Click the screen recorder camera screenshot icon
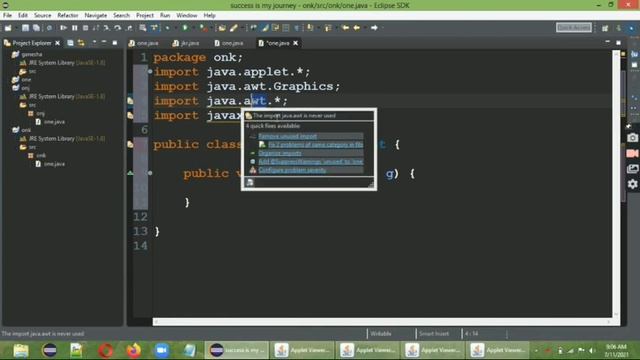 click(x=632, y=138)
